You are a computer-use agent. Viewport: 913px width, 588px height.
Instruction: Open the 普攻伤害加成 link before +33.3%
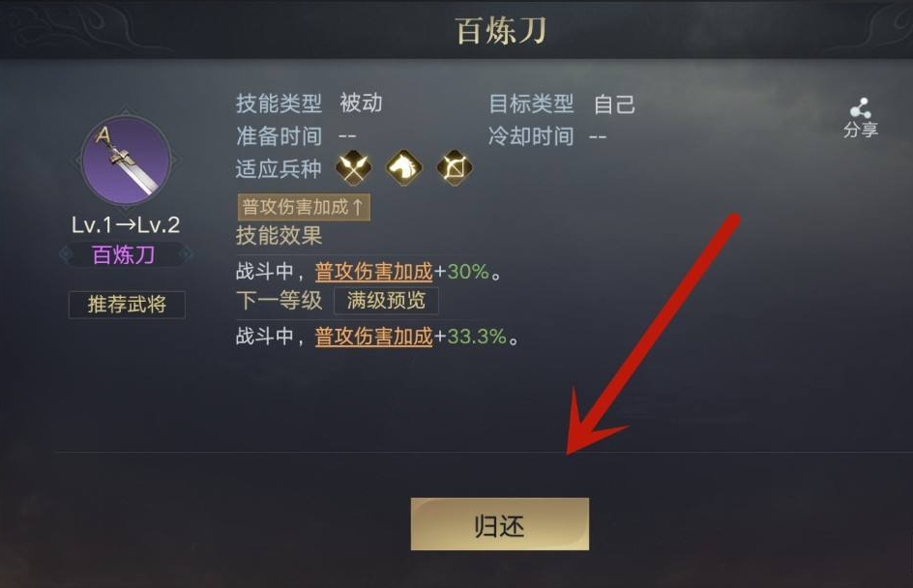click(374, 337)
